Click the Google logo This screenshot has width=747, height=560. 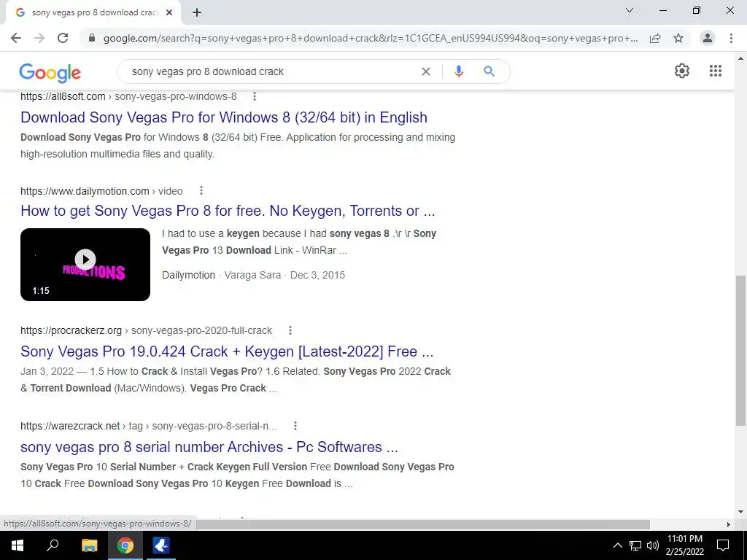pyautogui.click(x=50, y=72)
